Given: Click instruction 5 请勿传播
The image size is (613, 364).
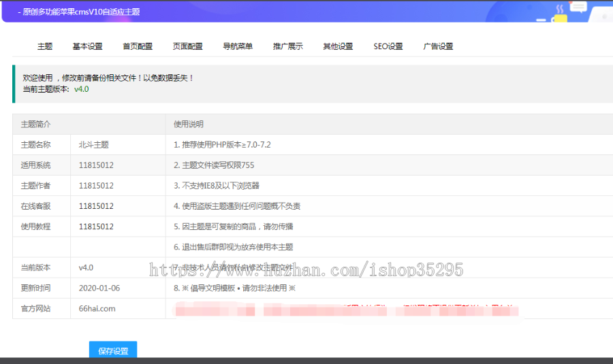Looking at the screenshot, I should coord(234,227).
